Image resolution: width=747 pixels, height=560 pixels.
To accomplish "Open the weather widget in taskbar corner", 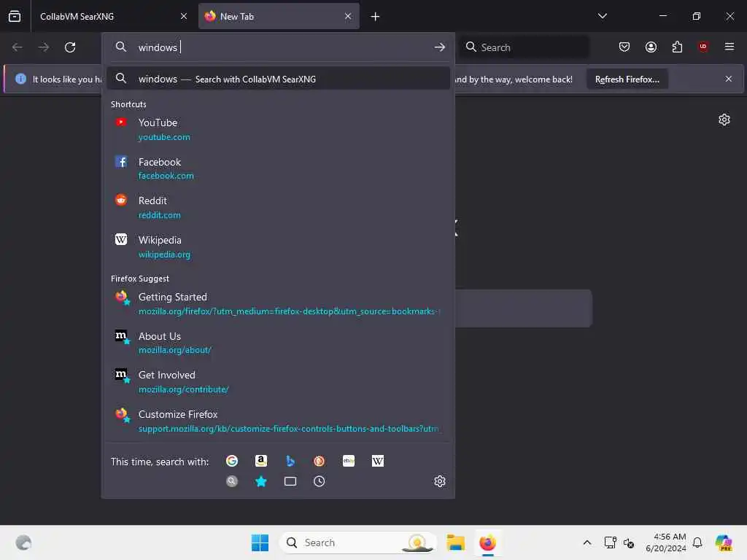I will point(23,542).
